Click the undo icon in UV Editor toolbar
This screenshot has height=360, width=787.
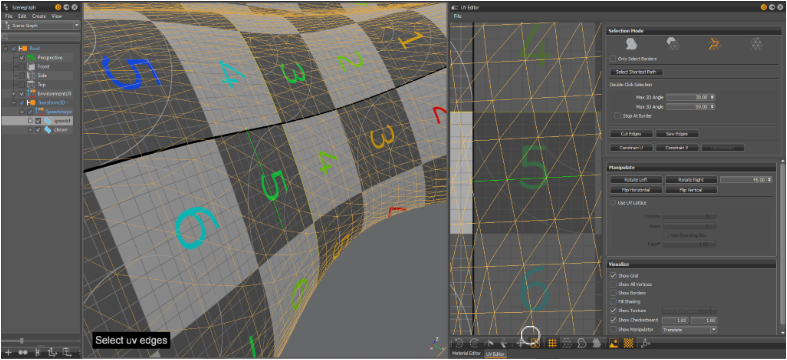coord(458,343)
